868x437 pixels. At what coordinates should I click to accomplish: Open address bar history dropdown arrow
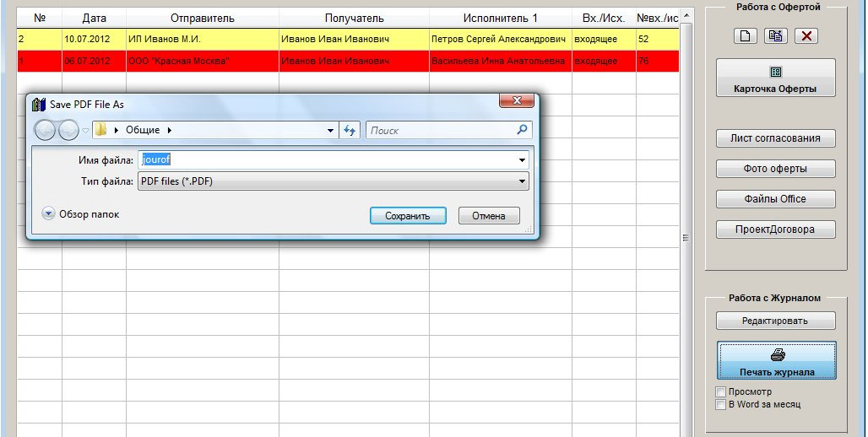pos(330,131)
